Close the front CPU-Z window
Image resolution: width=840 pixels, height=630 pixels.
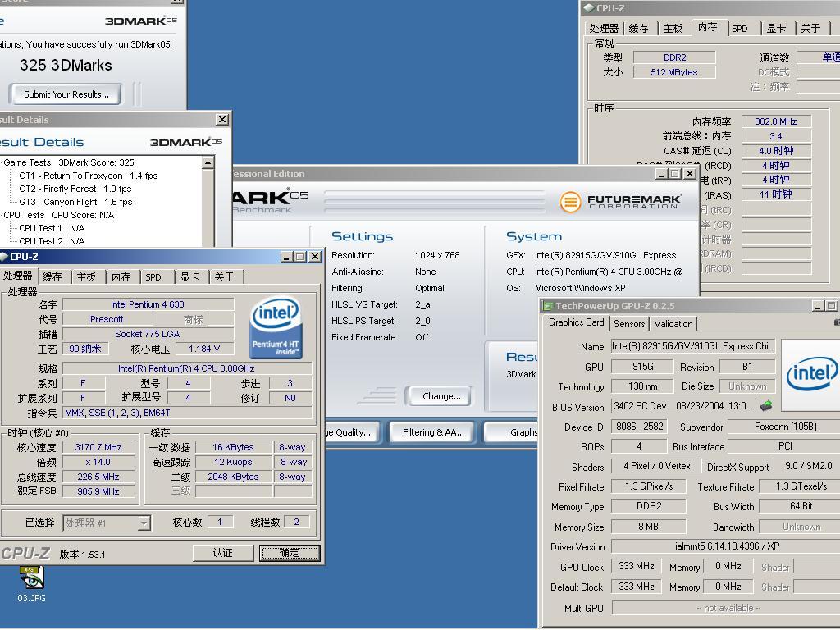315,257
